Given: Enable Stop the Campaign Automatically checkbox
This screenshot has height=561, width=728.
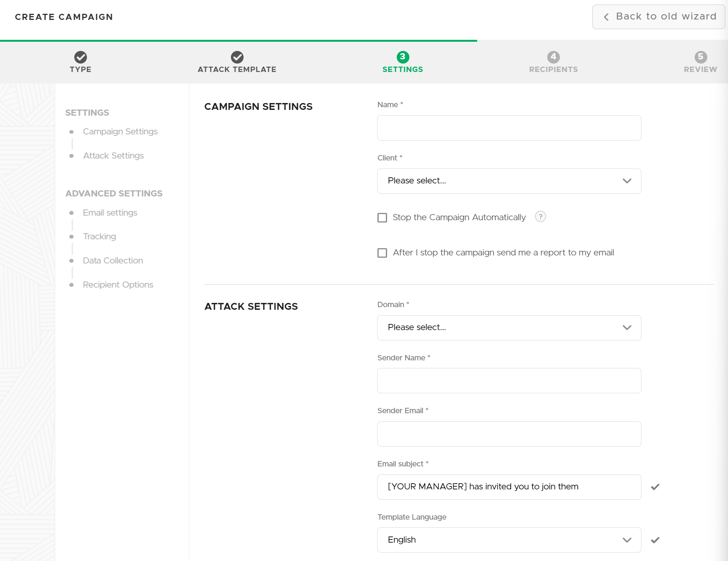Looking at the screenshot, I should (382, 218).
